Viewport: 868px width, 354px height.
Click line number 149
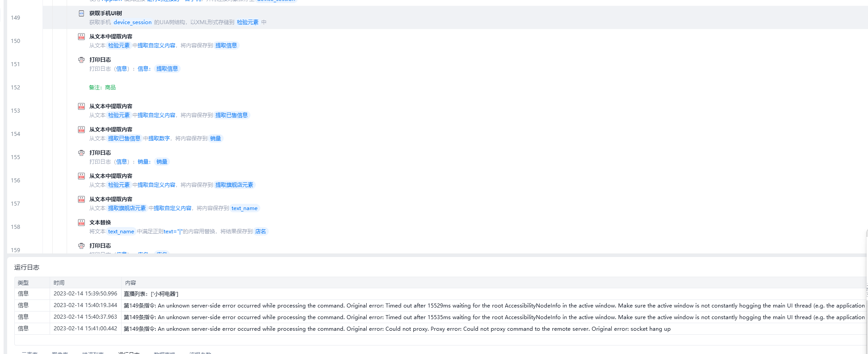click(16, 18)
